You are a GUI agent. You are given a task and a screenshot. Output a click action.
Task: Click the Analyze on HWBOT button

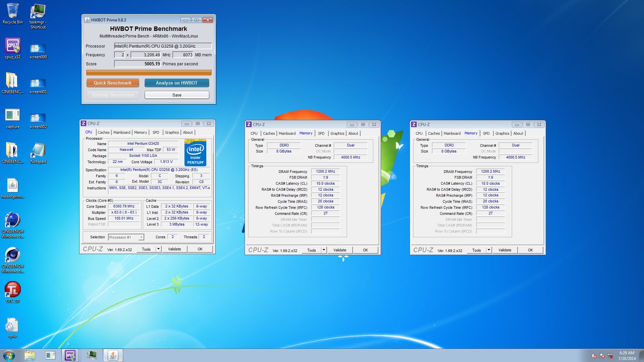coord(177,83)
